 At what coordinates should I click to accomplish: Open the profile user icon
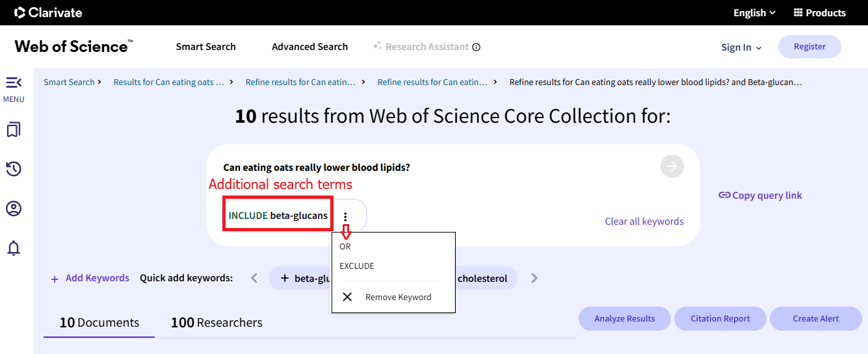tap(14, 209)
